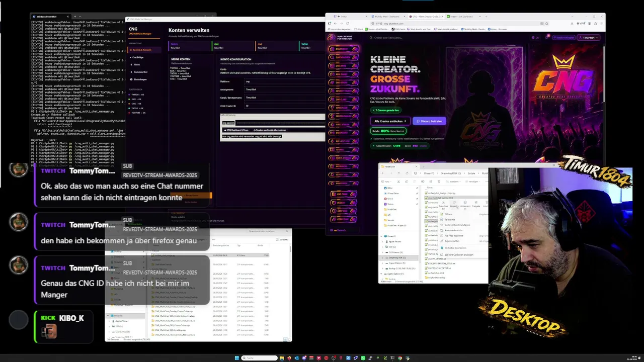644x362 pixels.
Task: Choose Kopieren icon in the context menu
Action: [x=454, y=204]
